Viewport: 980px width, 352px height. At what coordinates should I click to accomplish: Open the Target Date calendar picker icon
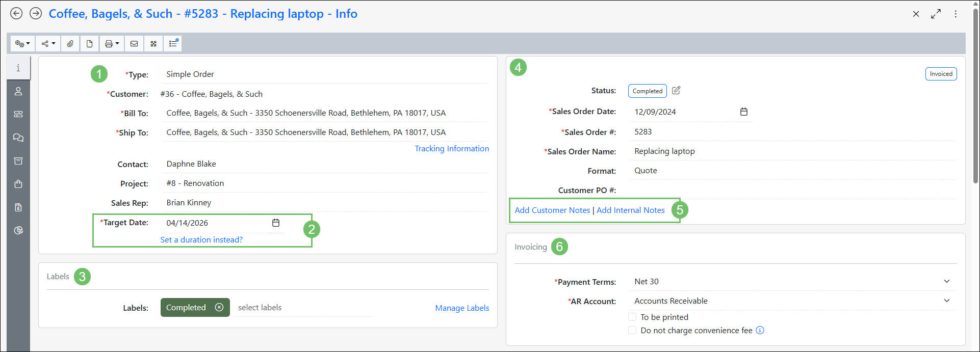click(x=276, y=223)
